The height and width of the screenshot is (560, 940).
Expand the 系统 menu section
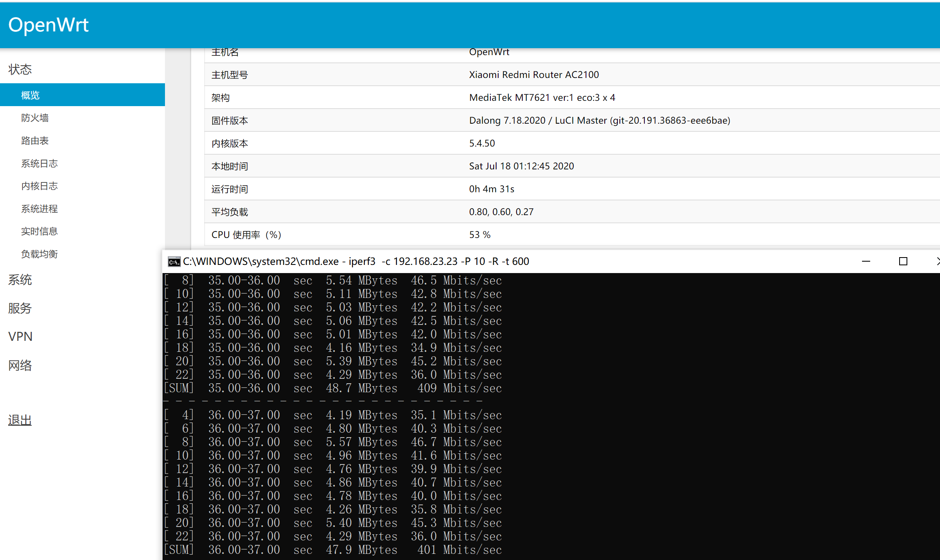click(x=20, y=280)
